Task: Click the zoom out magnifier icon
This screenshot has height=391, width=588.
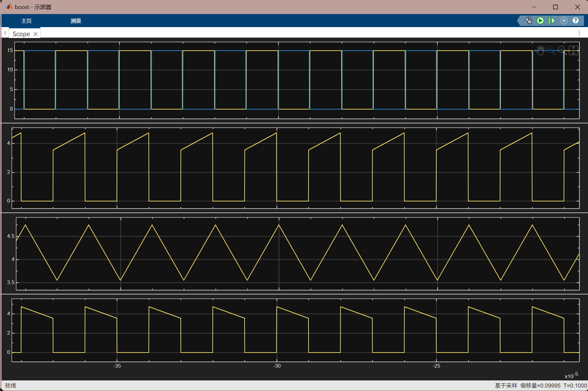Action: [x=562, y=50]
